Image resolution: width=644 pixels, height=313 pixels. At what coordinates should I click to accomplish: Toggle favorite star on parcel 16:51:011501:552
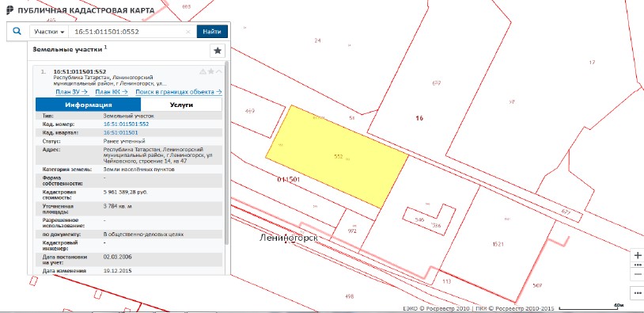point(210,71)
